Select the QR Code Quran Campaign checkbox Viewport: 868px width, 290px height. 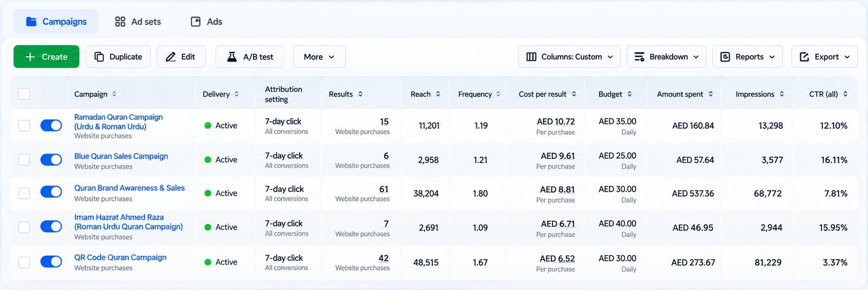24,262
